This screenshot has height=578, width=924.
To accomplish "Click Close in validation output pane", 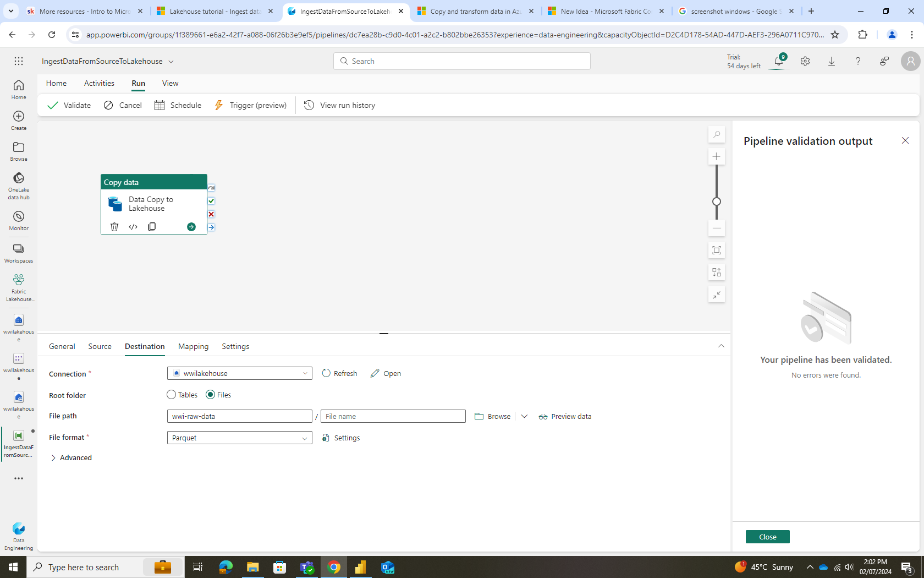I will point(768,537).
